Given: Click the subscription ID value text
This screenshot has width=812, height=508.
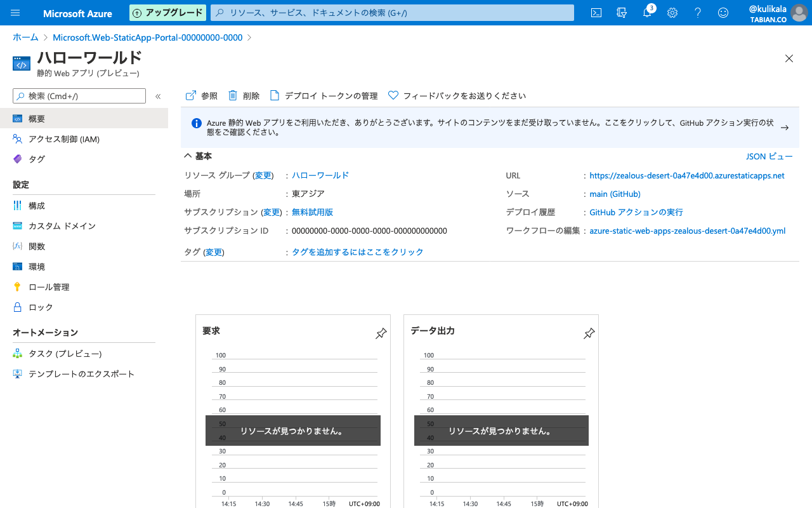Looking at the screenshot, I should pyautogui.click(x=370, y=231).
